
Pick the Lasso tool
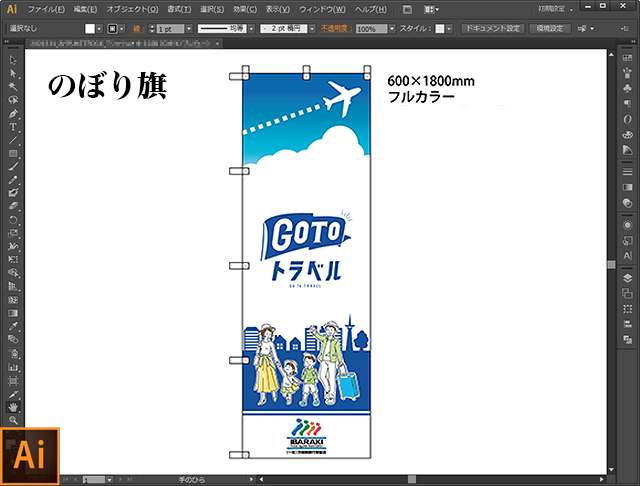click(13, 100)
